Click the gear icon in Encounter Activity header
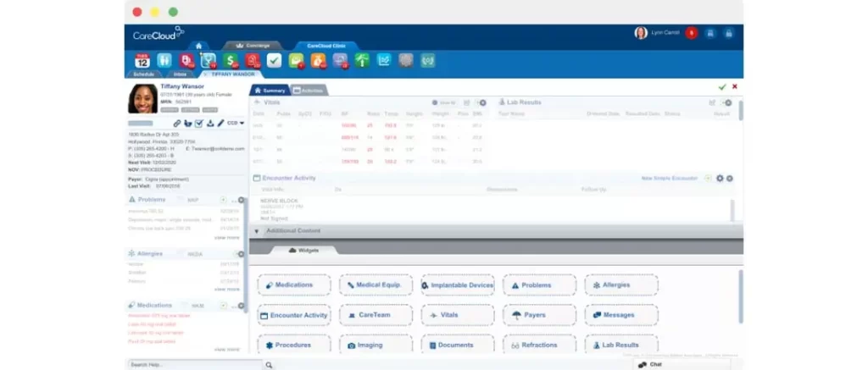Viewport: 868px width, 370px height. (720, 178)
